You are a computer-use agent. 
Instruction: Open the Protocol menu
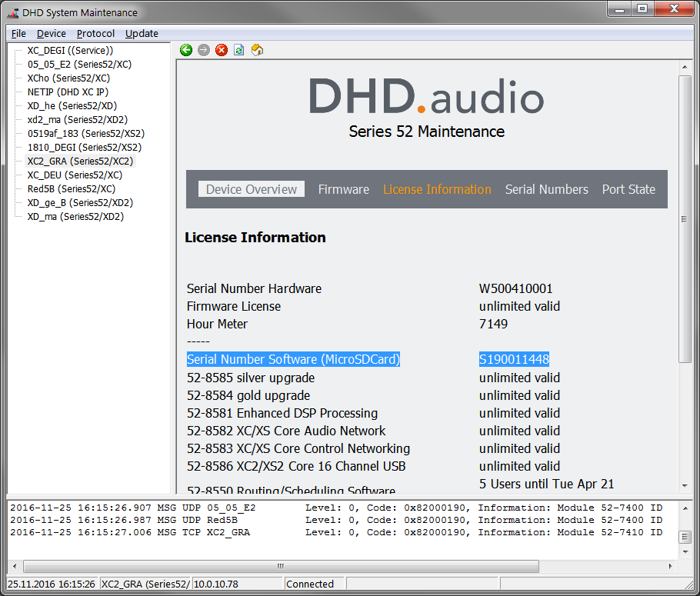[x=95, y=34]
